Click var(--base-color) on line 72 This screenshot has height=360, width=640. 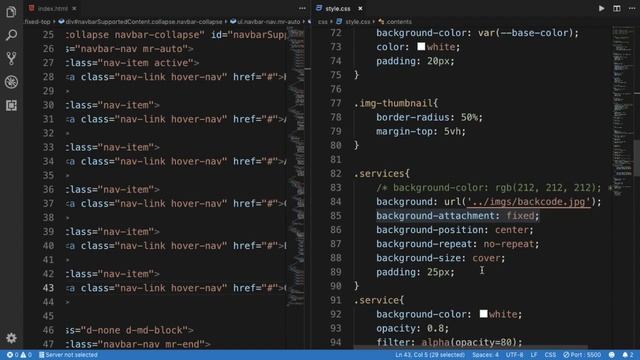525,33
